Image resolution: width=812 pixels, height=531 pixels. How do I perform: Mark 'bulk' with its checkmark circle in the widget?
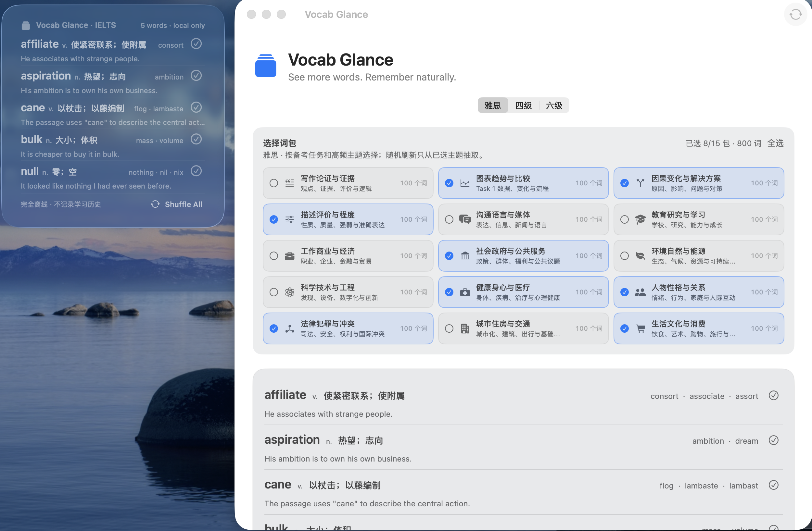point(196,139)
